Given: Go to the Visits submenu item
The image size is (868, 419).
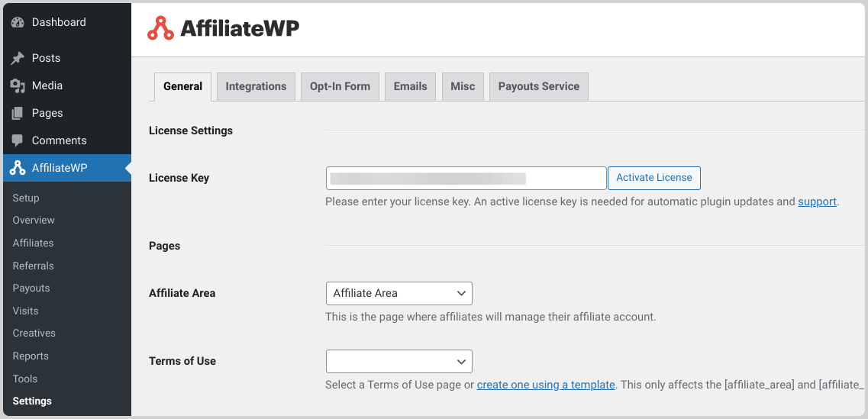Looking at the screenshot, I should click(24, 311).
